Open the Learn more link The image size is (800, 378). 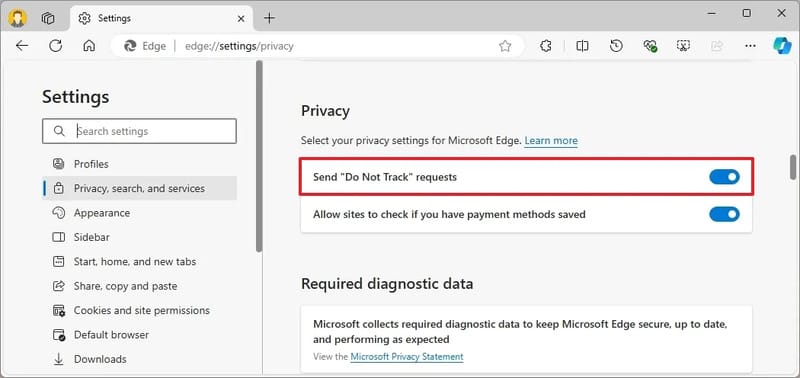[551, 140]
